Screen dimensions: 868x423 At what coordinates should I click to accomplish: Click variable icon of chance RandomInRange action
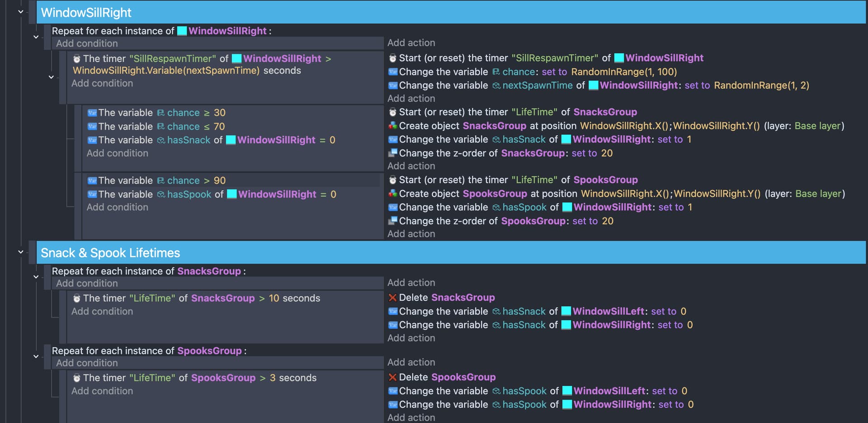tap(392, 72)
